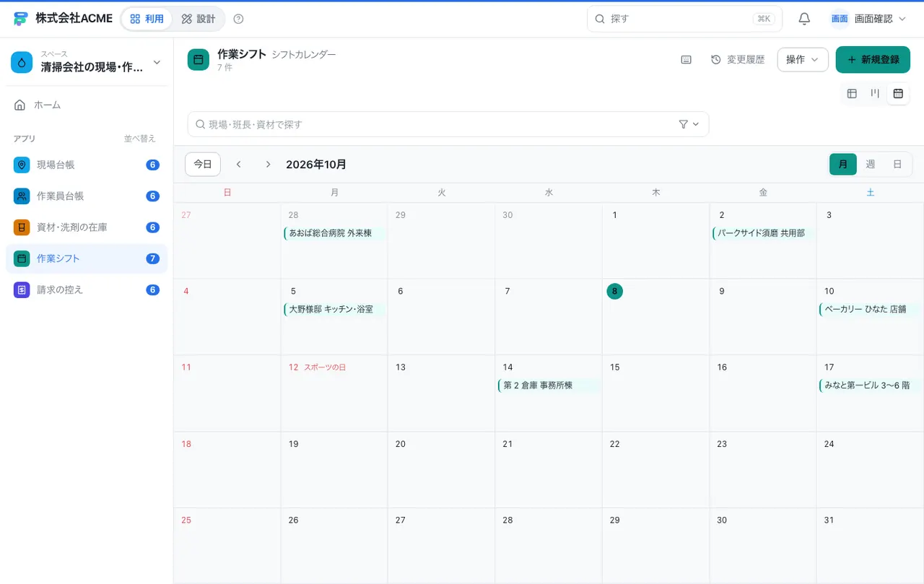Open the filter dropdown in search bar

point(689,124)
